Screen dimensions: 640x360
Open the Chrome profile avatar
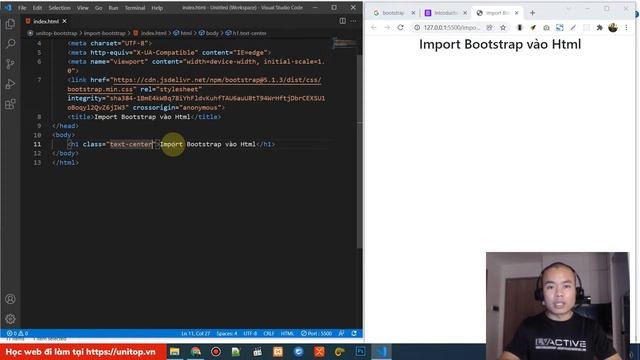click(613, 27)
